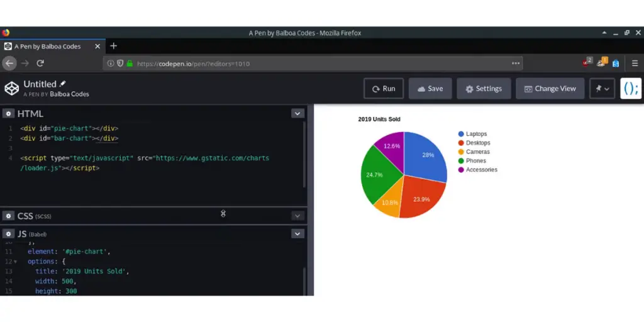Place cursor in pie-chart div line

tap(69, 128)
